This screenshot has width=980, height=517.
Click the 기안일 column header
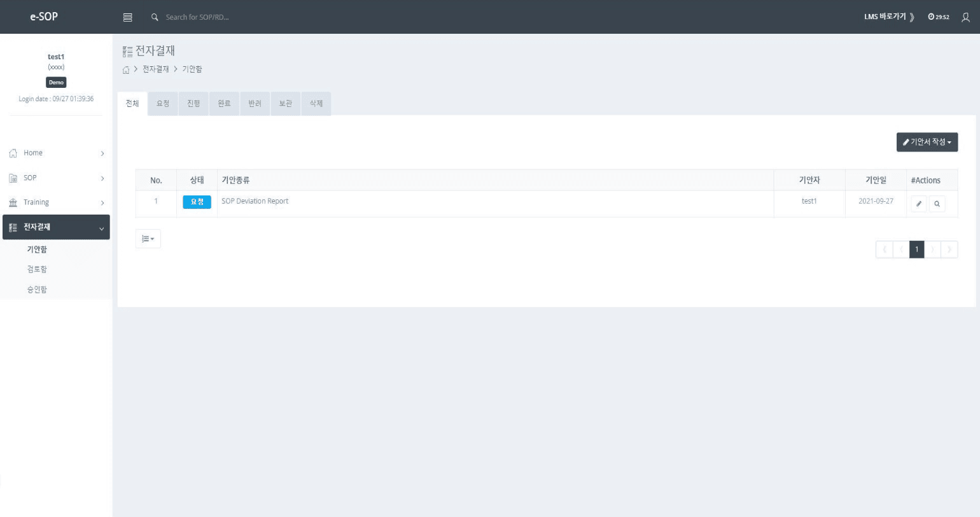876,181
